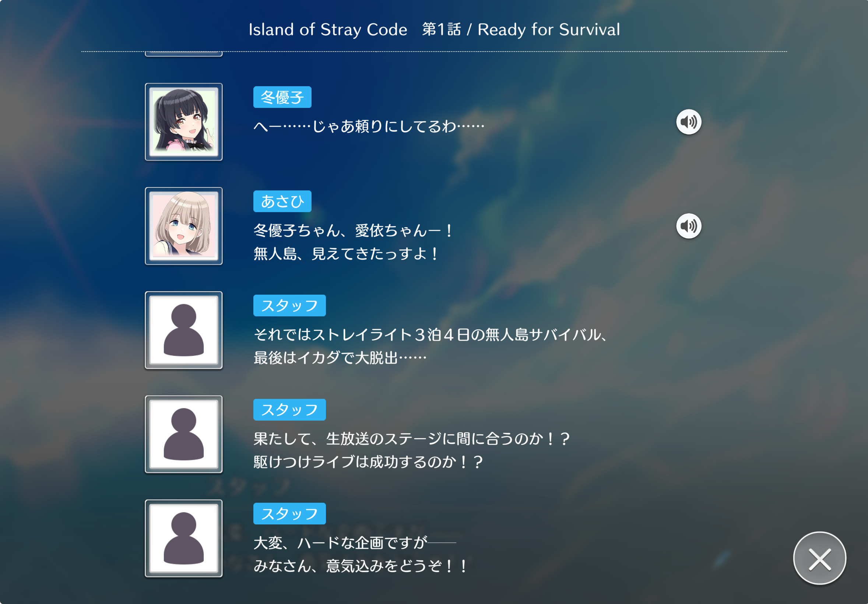868x604 pixels.
Task: Click the line へー……じゃあ頼りにしてるわ
Action: [x=369, y=126]
